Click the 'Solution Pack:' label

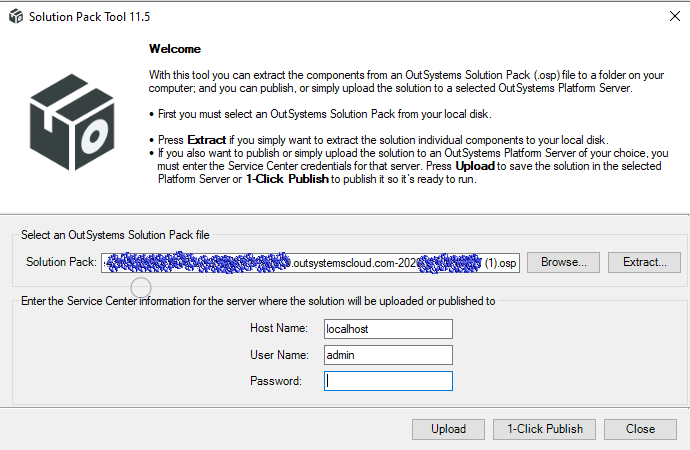coord(61,262)
